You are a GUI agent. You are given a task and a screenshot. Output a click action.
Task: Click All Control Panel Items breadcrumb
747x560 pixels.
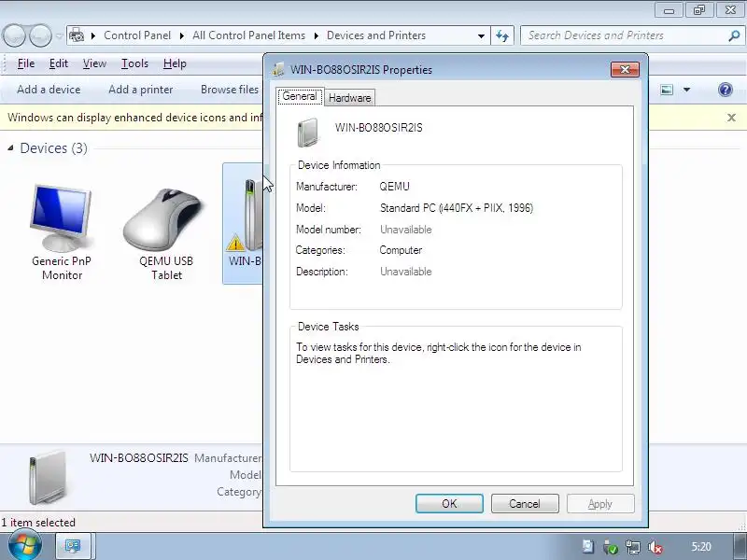coord(248,35)
